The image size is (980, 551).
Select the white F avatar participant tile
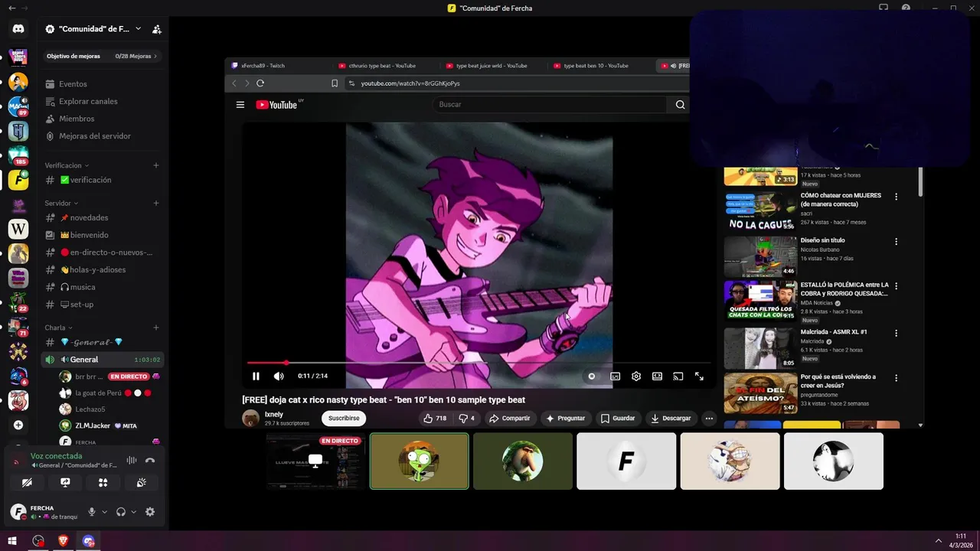pyautogui.click(x=626, y=461)
